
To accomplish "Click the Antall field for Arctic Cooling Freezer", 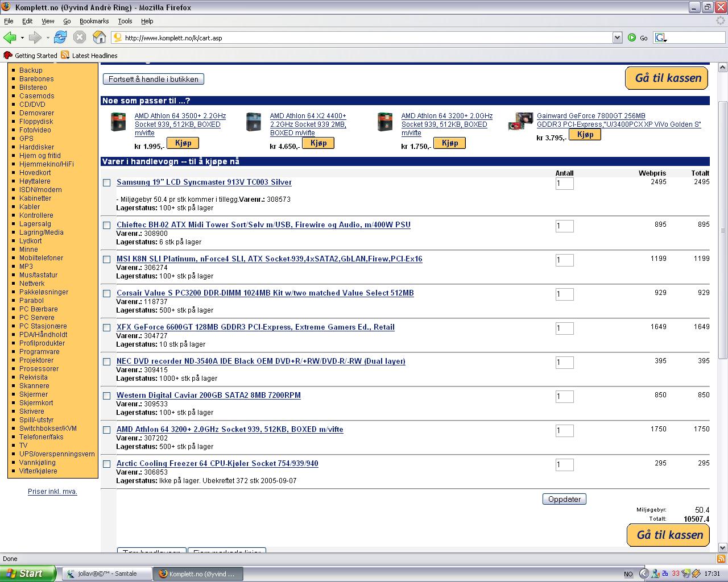I will [x=564, y=464].
